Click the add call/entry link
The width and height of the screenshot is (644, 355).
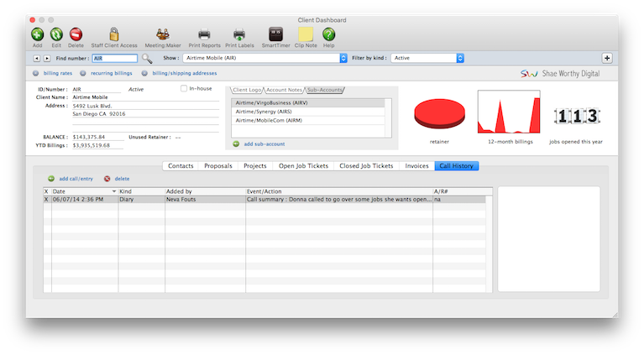pos(76,179)
